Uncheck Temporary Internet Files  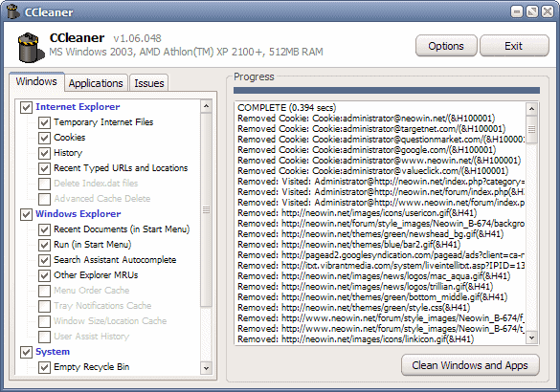[44, 122]
